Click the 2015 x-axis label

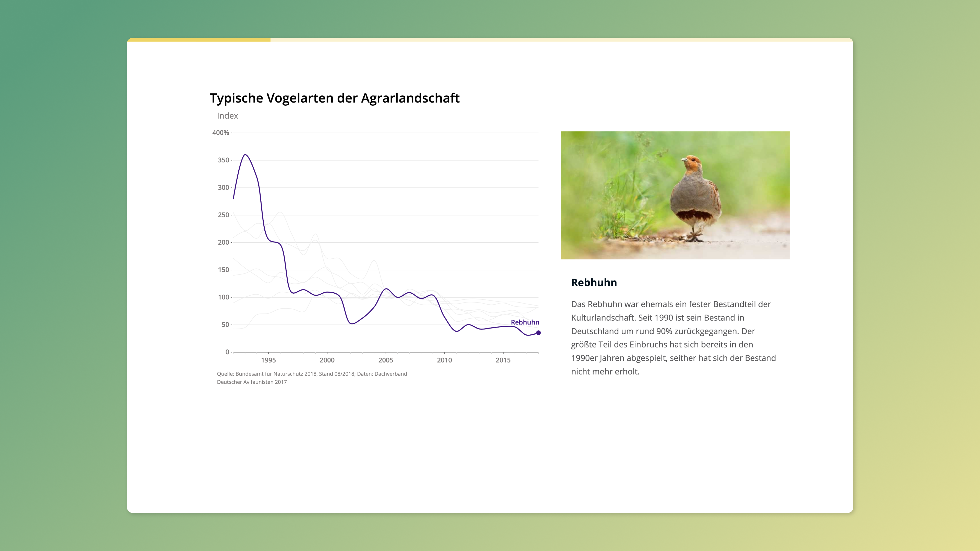coord(503,360)
